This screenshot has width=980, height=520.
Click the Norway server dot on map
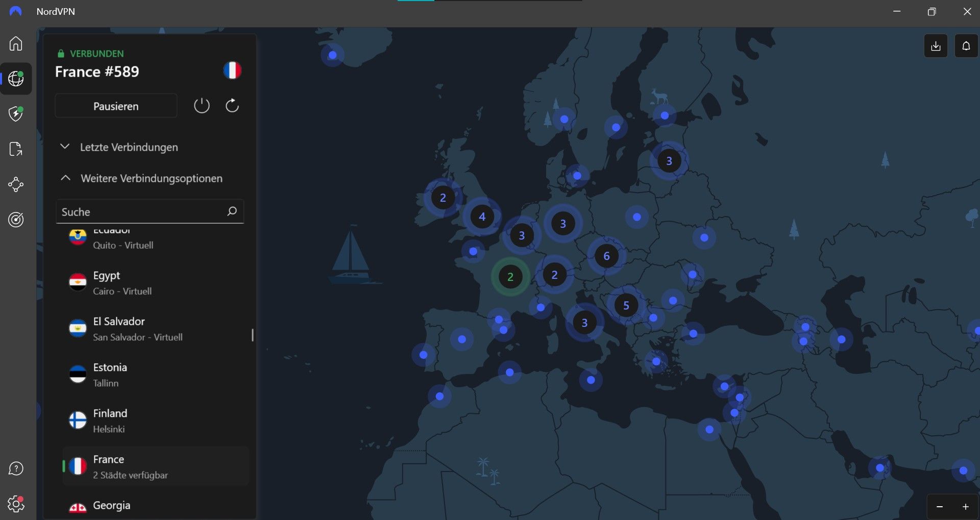(564, 119)
